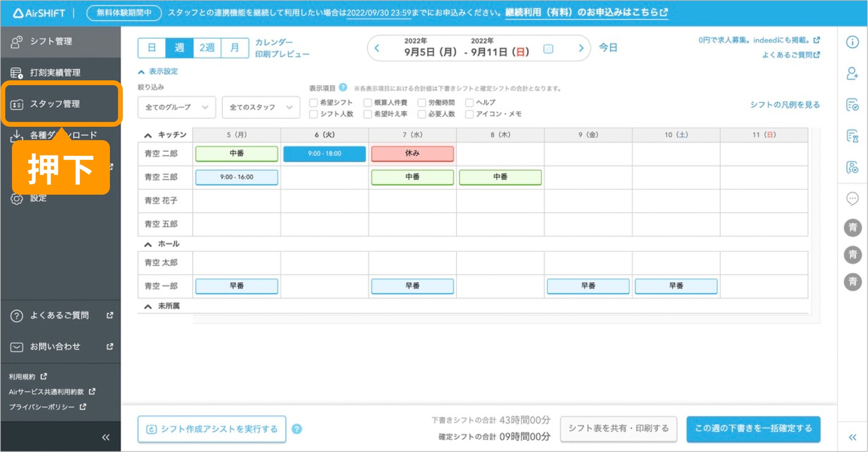Select the red 休み shift block
The height and width of the screenshot is (452, 868).
(x=412, y=154)
